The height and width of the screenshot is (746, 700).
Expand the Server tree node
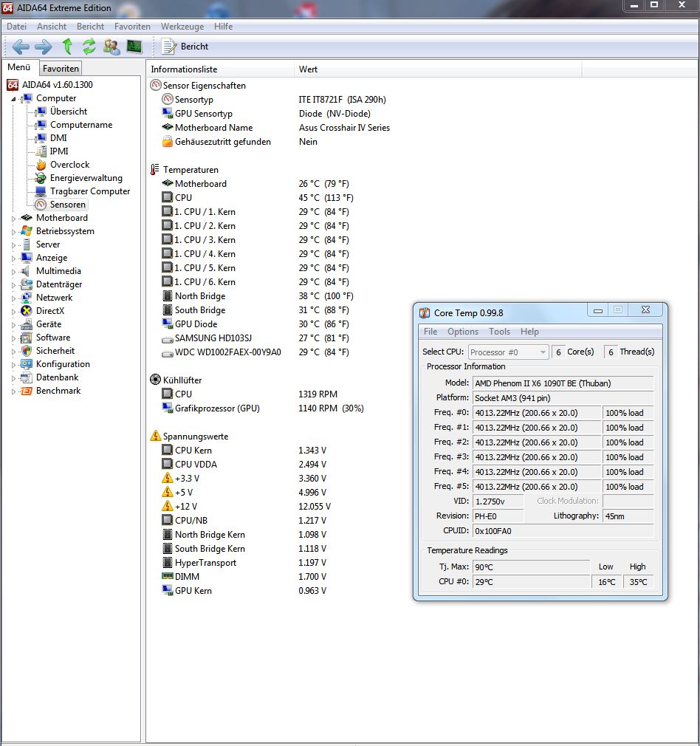pyautogui.click(x=13, y=245)
